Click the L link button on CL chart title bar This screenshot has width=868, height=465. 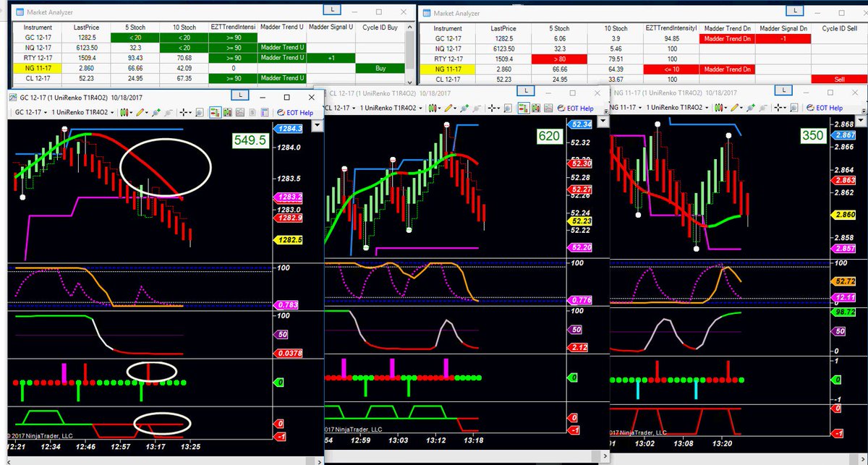point(526,90)
